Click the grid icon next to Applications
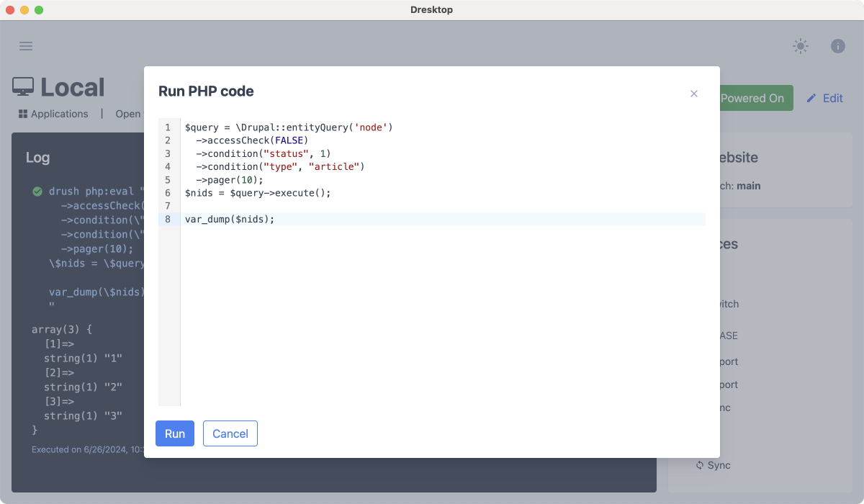Viewport: 864px width, 504px height. 23,113
